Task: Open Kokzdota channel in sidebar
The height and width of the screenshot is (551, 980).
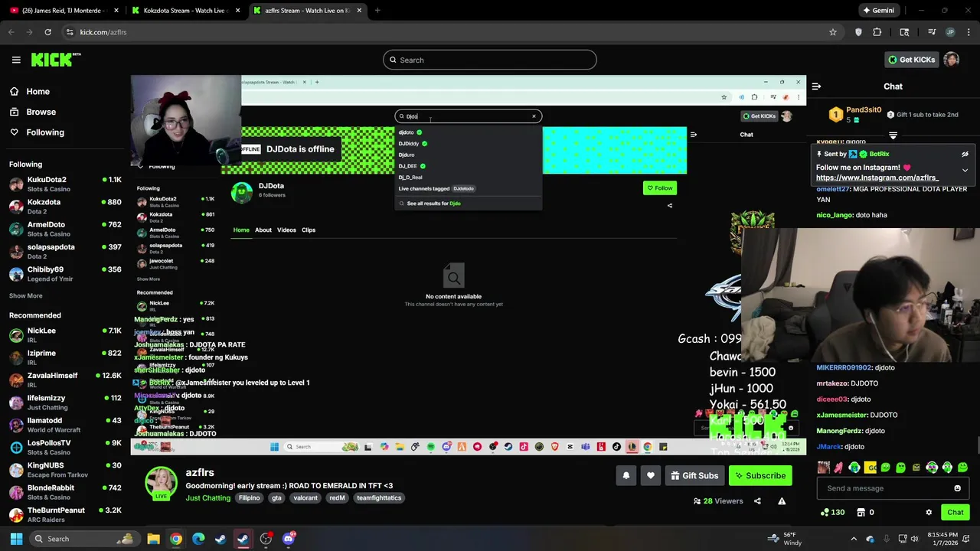Action: point(65,207)
